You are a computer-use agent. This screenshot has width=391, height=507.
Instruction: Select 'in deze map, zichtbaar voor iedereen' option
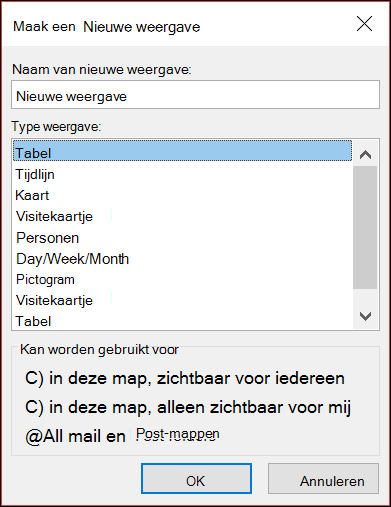pos(185,378)
